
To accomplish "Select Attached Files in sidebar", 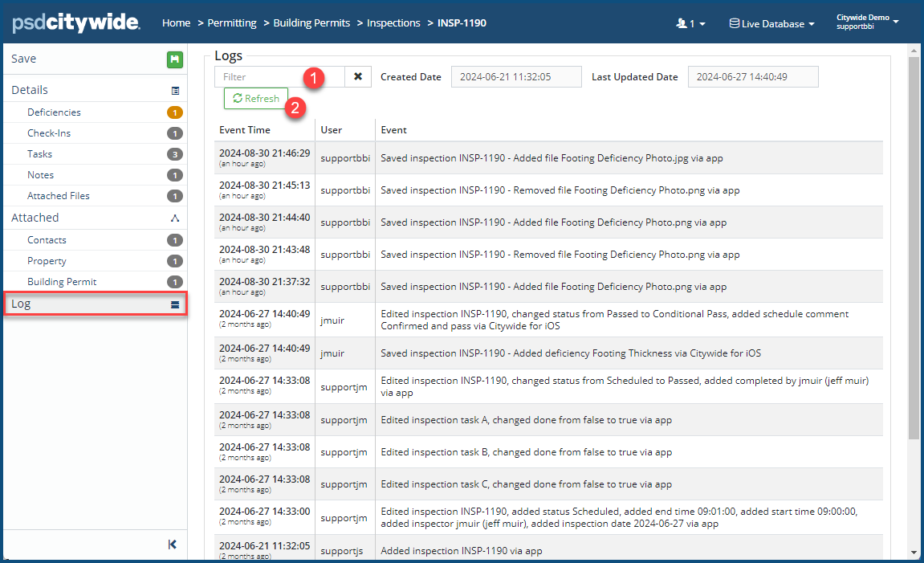I will [59, 196].
